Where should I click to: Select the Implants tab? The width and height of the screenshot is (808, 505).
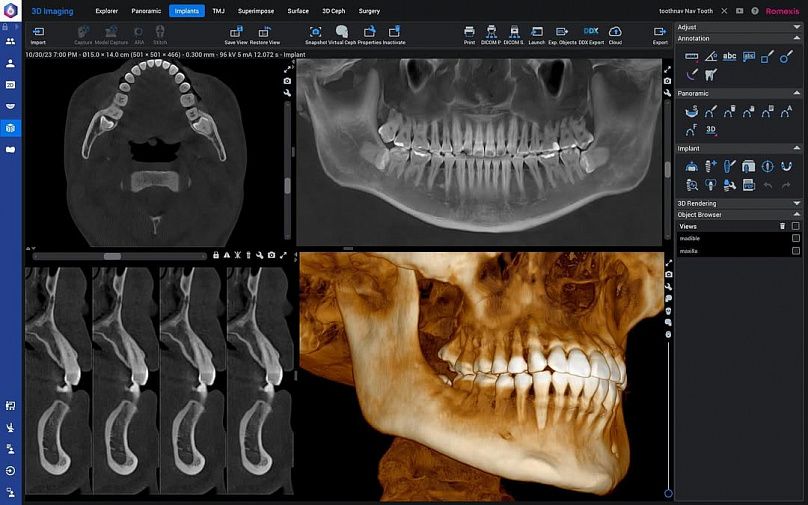click(187, 11)
